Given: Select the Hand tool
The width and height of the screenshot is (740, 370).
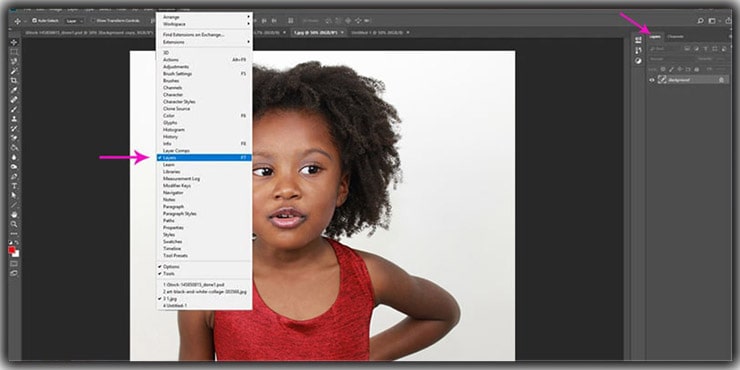Looking at the screenshot, I should point(14,216).
